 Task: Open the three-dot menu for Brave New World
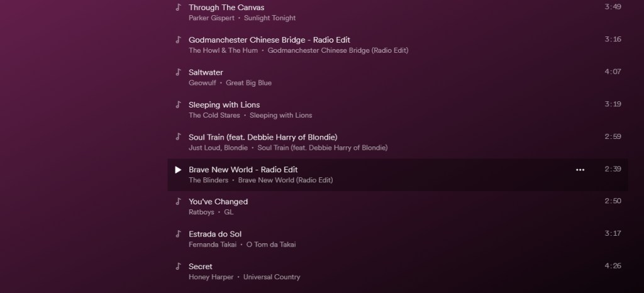point(580,170)
